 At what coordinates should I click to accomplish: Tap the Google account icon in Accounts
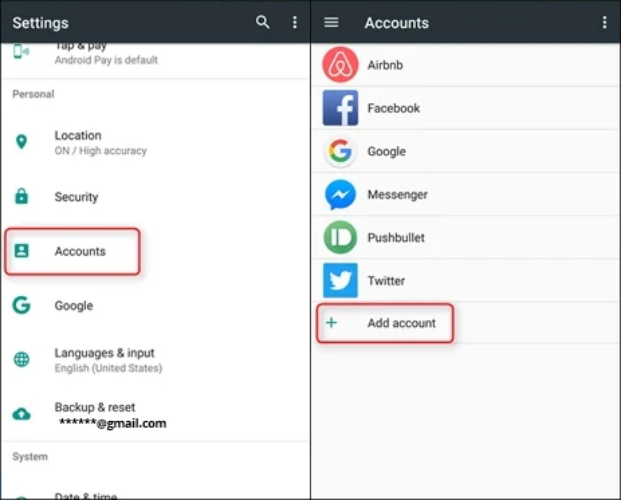pyautogui.click(x=340, y=151)
